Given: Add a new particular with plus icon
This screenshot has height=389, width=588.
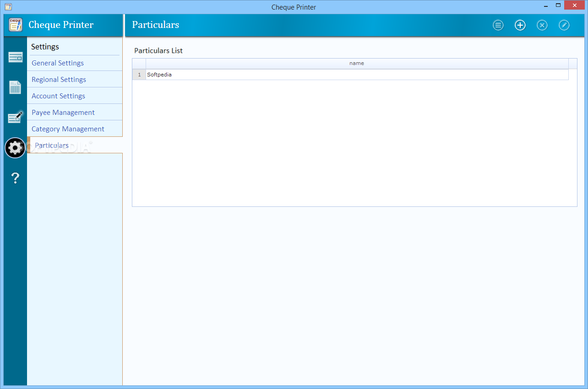Looking at the screenshot, I should pos(520,25).
